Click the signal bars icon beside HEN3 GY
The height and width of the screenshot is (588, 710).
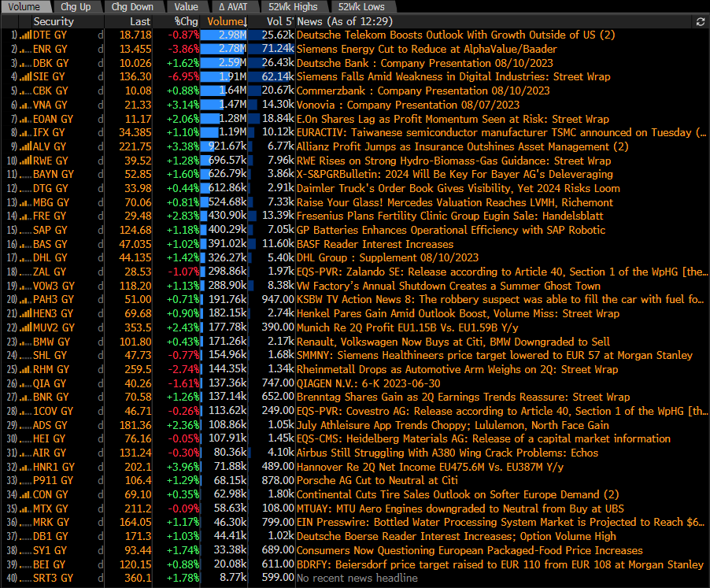click(x=25, y=314)
